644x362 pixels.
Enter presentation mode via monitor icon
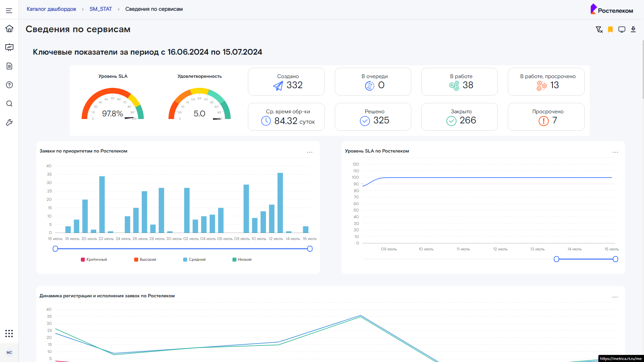point(622,29)
